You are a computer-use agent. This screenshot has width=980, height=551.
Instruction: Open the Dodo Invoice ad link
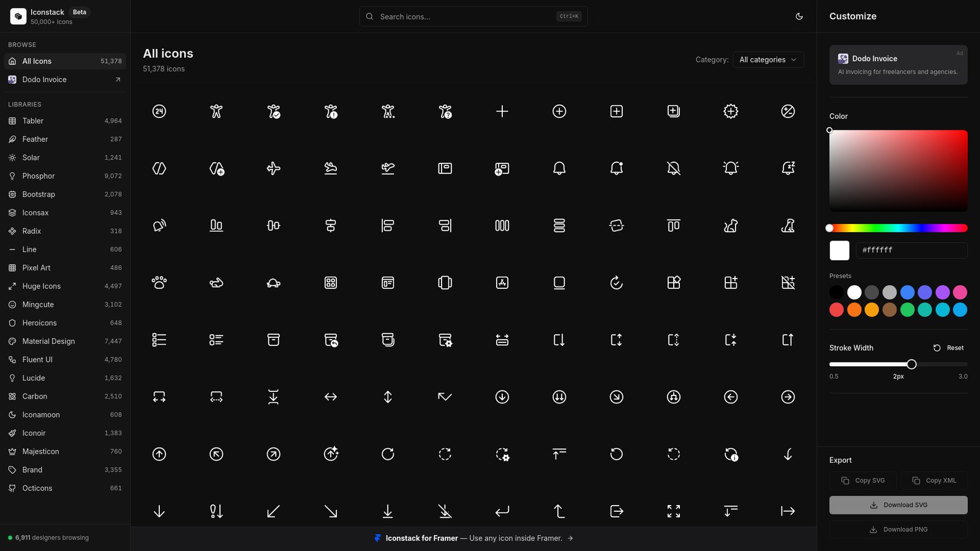tap(898, 65)
